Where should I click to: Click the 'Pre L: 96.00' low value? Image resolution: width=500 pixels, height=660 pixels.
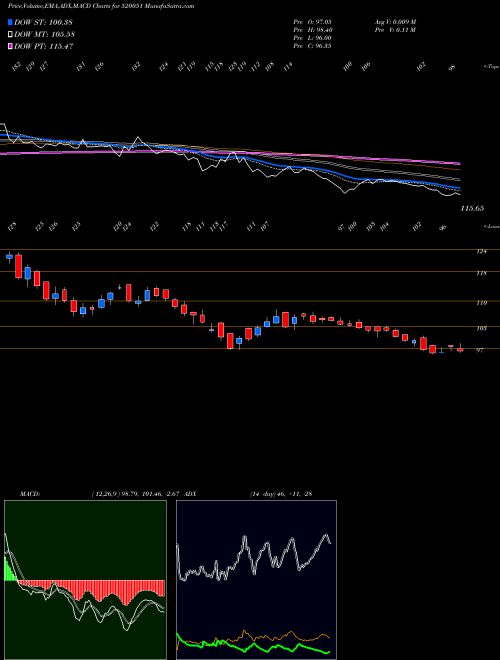[x=312, y=38]
